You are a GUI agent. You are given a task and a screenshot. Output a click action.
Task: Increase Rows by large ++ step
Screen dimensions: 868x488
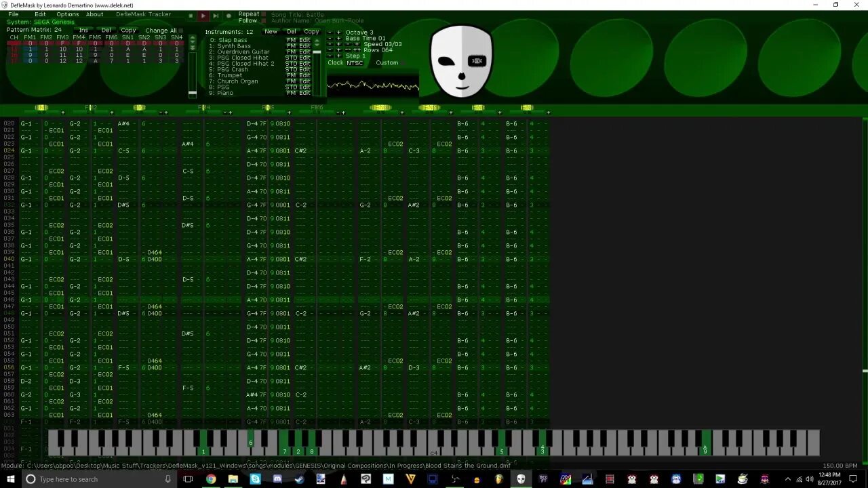[x=356, y=50]
